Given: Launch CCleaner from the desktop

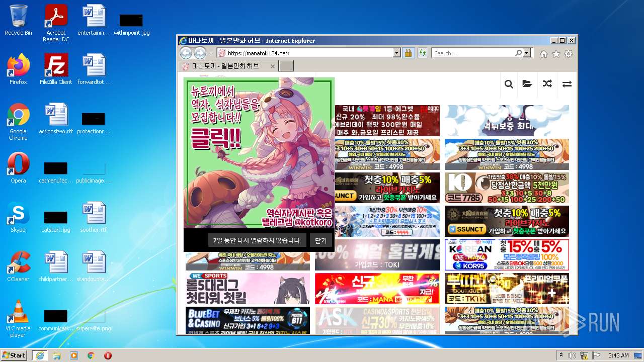Looking at the screenshot, I should click(18, 266).
